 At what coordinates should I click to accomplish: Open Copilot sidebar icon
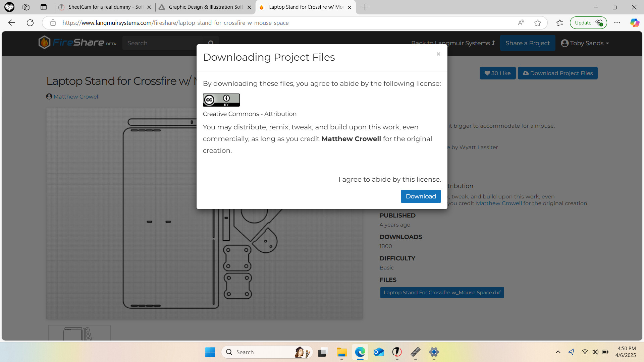tap(634, 23)
